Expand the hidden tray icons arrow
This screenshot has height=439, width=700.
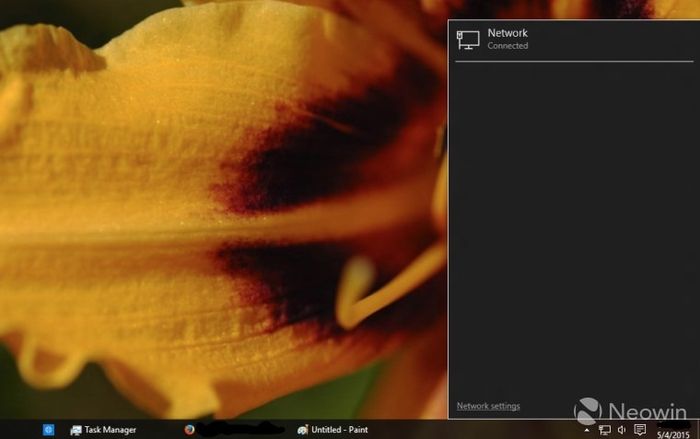pos(587,430)
